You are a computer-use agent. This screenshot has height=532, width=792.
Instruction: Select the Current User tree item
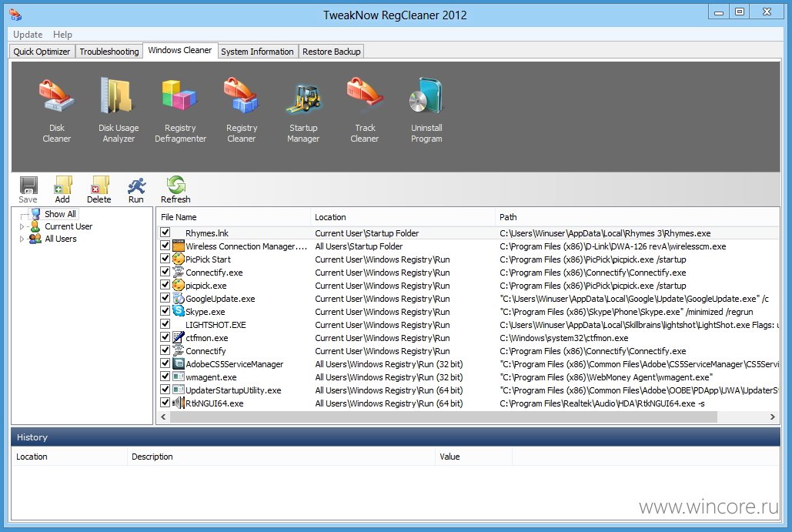coord(69,226)
